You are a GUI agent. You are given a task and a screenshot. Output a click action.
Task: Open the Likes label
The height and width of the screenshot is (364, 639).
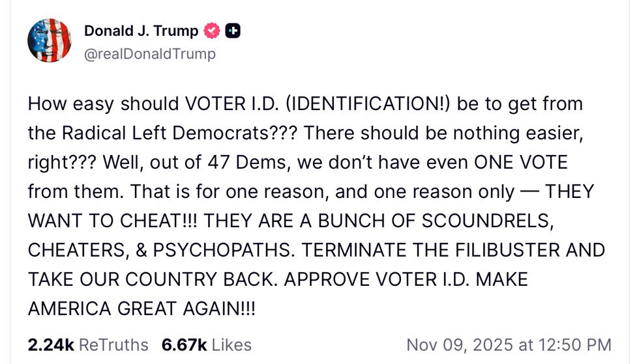tap(232, 344)
